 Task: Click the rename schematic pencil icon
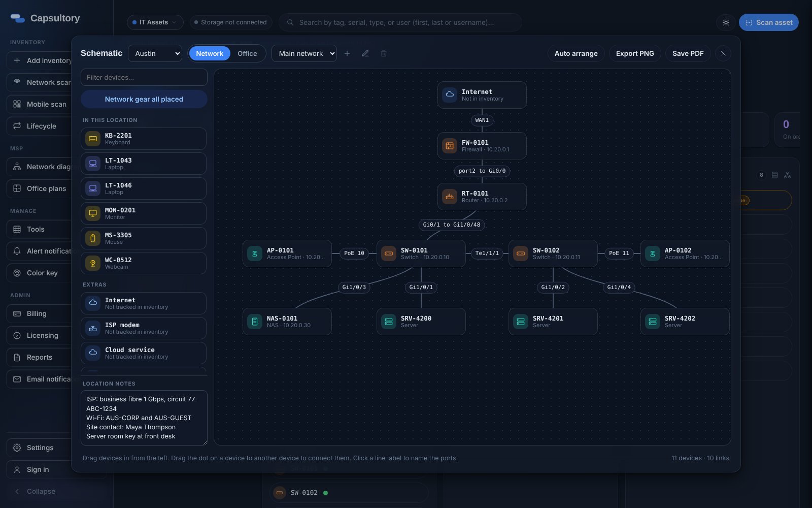tap(365, 53)
